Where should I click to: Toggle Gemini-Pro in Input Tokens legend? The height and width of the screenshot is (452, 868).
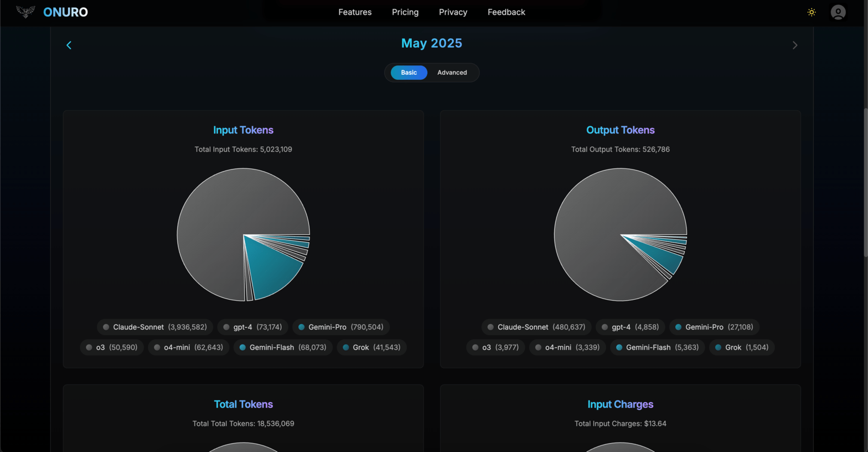tap(340, 327)
